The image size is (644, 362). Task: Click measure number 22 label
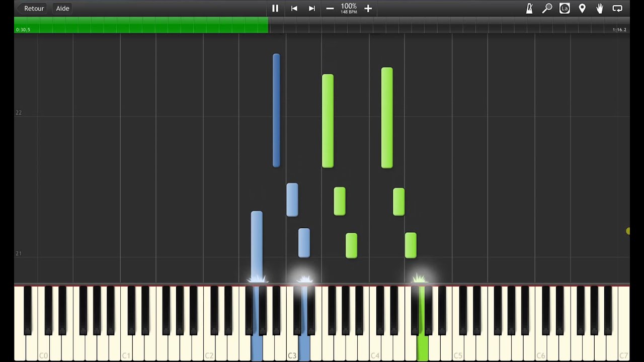pos(19,113)
